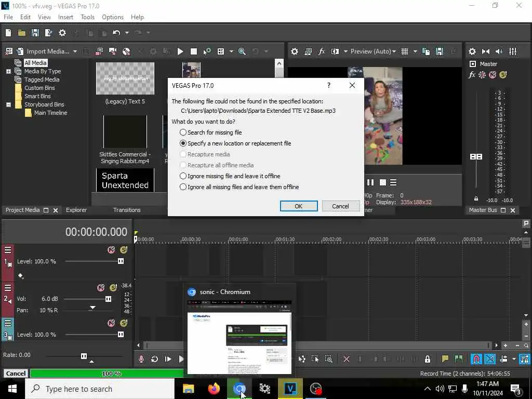532x399 pixels.
Task: Click Cancel button next to progress bar
Action: (x=16, y=374)
